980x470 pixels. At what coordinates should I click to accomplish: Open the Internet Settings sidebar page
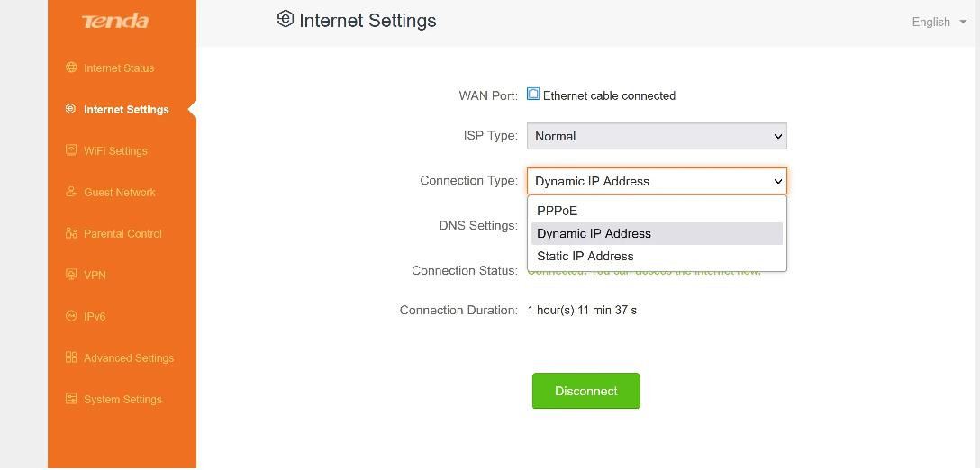tap(126, 109)
